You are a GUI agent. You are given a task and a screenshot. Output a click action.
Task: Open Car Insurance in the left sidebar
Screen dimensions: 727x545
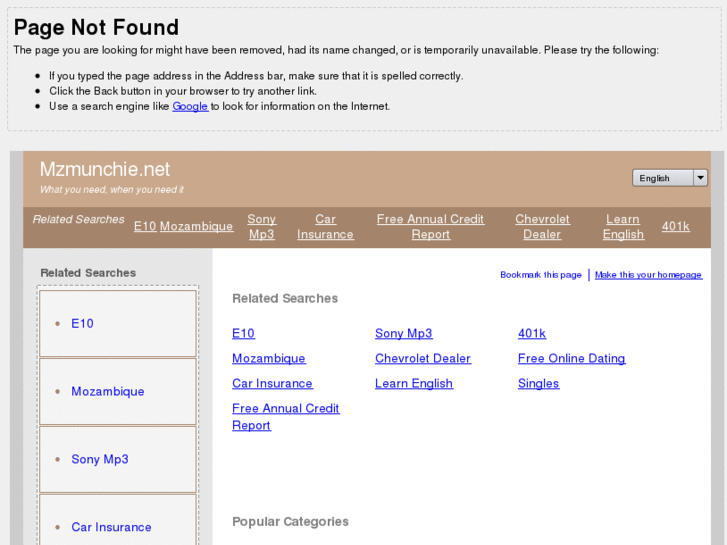[111, 527]
